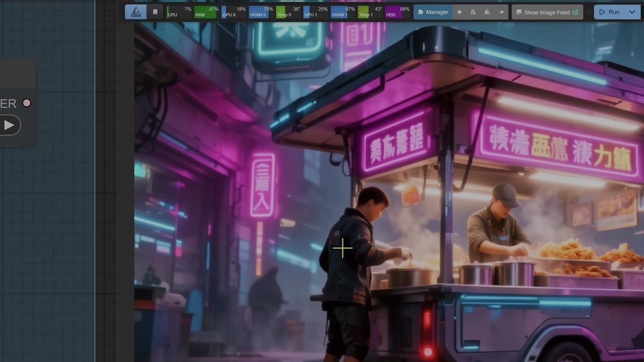The width and height of the screenshot is (644, 362).
Task: Click the Temp 0 temperature monitor
Action: click(289, 12)
